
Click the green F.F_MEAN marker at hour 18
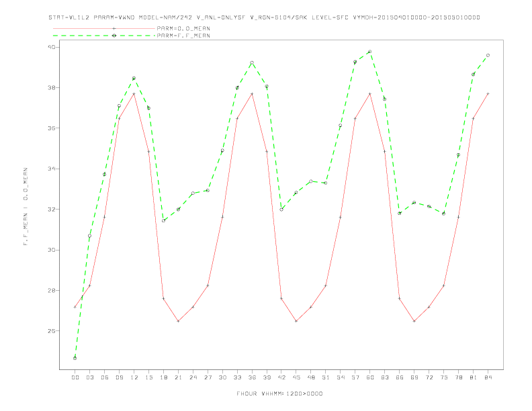[x=163, y=220]
